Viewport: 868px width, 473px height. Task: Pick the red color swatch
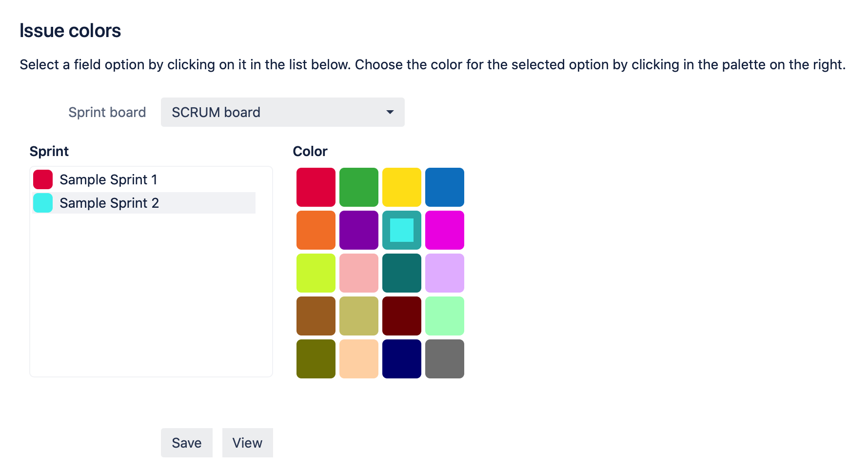click(316, 187)
